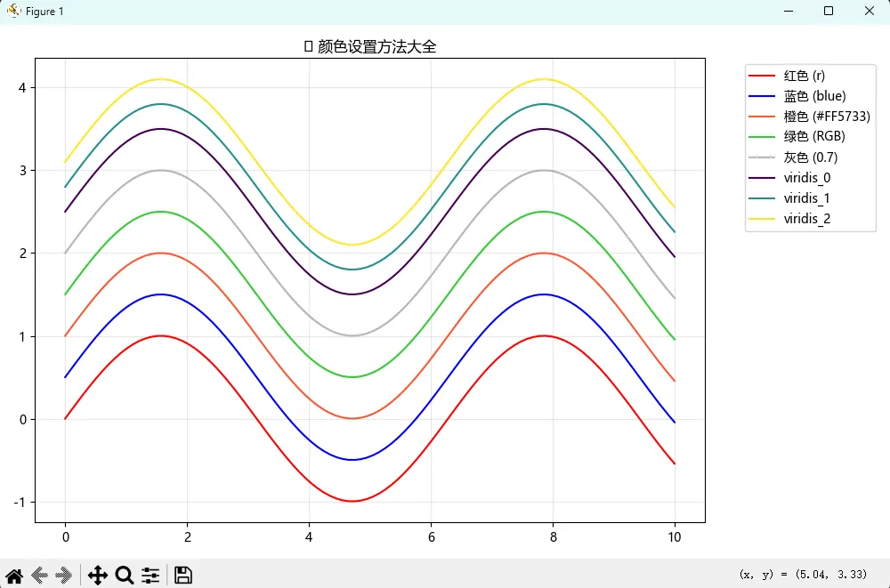Viewport: 890px width, 588px height.
Task: Open the Configure subplots sliders icon
Action: 150,576
